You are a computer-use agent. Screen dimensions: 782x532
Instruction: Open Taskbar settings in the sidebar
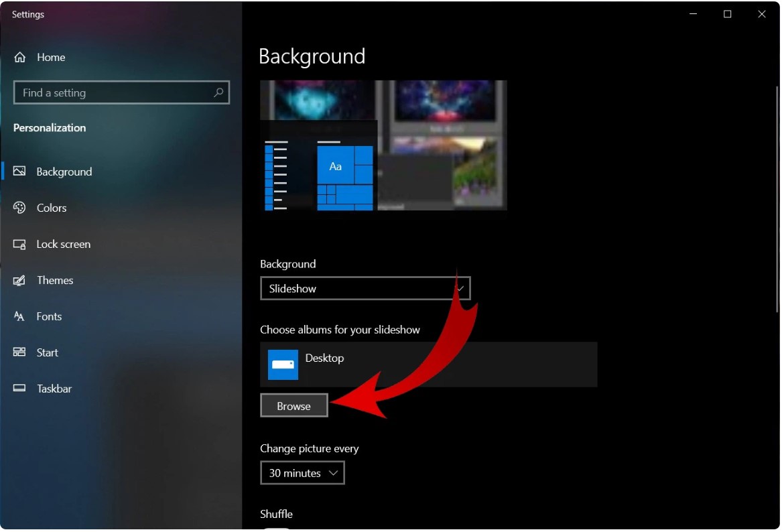click(54, 389)
